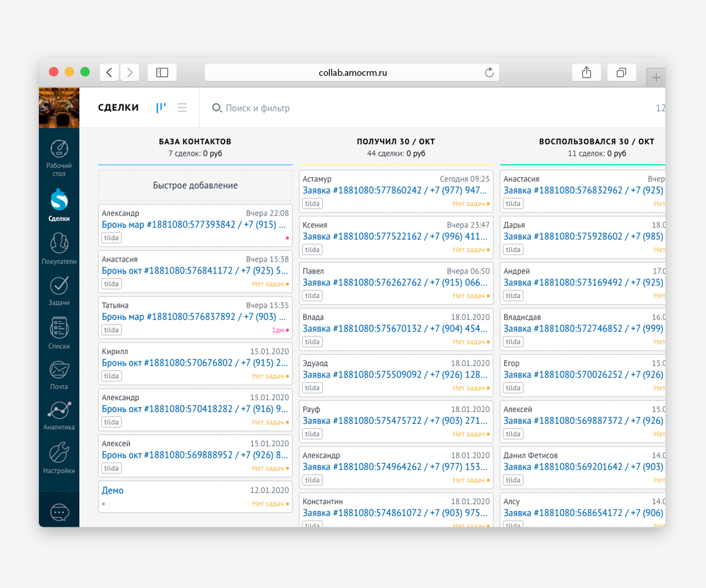Open Заявка #1881080:568654172 from Алсу
Viewport: 706px width, 588px height.
[584, 513]
